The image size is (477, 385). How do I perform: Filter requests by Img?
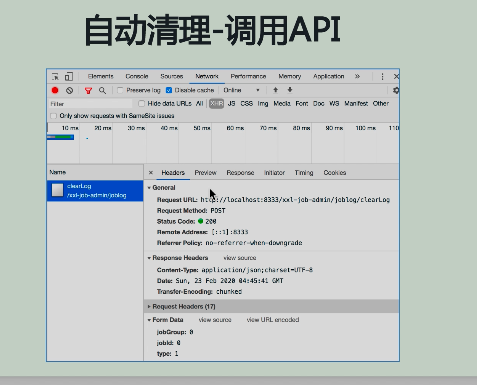(263, 104)
